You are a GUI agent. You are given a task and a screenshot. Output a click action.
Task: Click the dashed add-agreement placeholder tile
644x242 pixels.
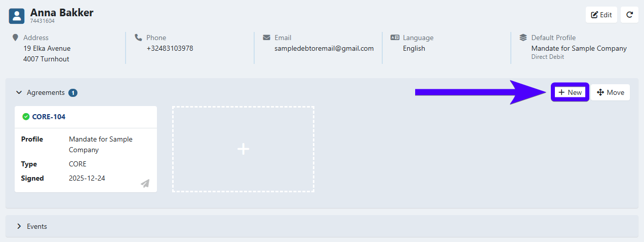pyautogui.click(x=243, y=149)
